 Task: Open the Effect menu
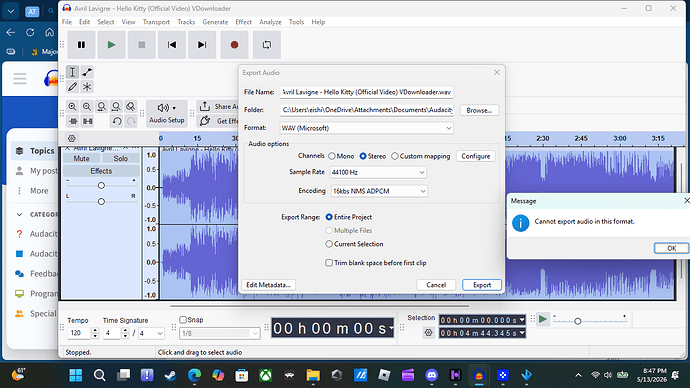[x=243, y=22]
